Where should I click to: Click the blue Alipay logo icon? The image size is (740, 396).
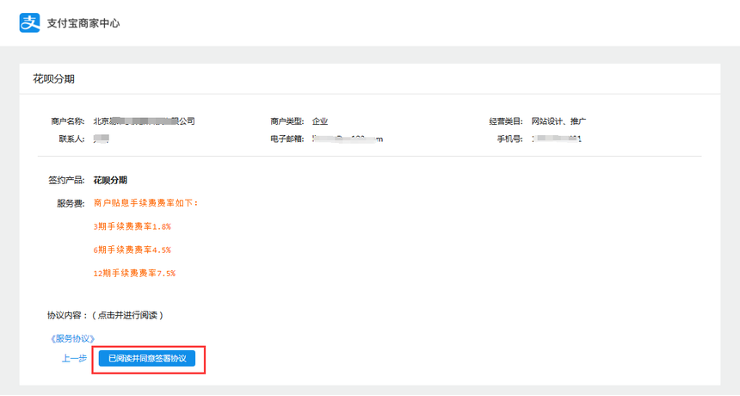pyautogui.click(x=29, y=23)
